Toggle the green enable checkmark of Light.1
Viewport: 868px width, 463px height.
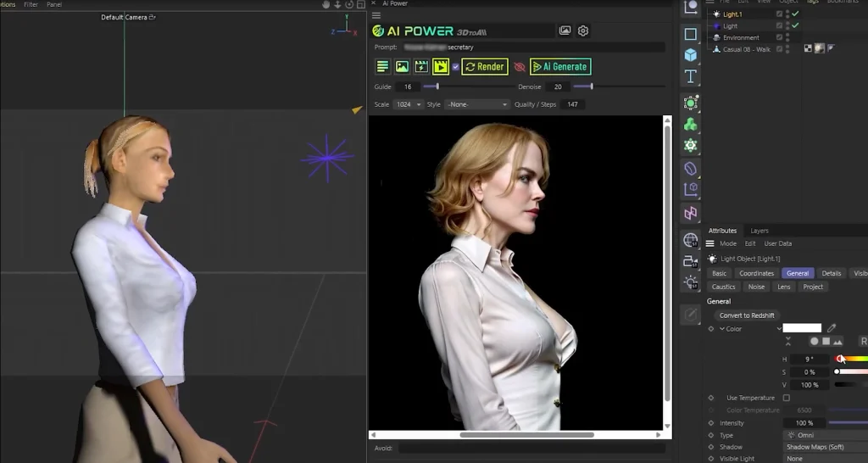coord(795,14)
